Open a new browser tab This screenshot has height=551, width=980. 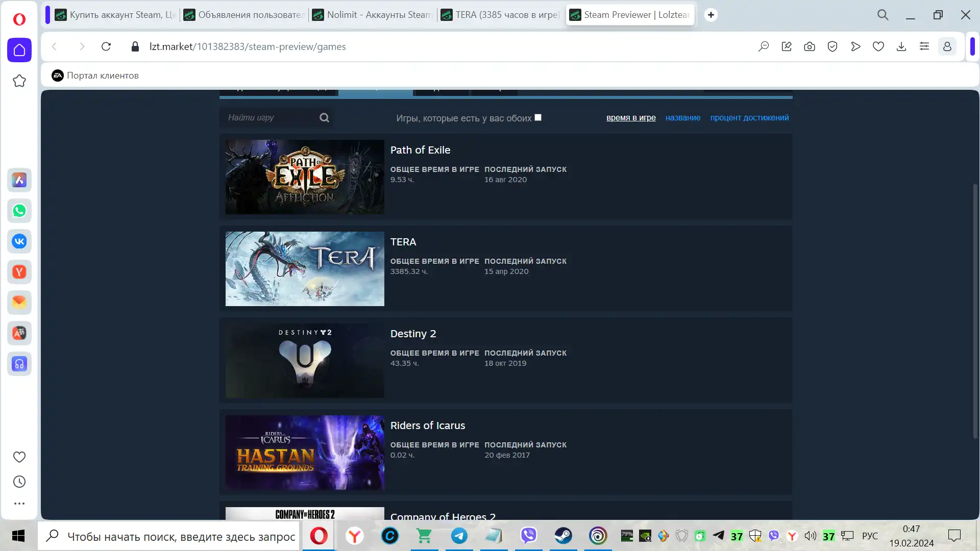(711, 15)
